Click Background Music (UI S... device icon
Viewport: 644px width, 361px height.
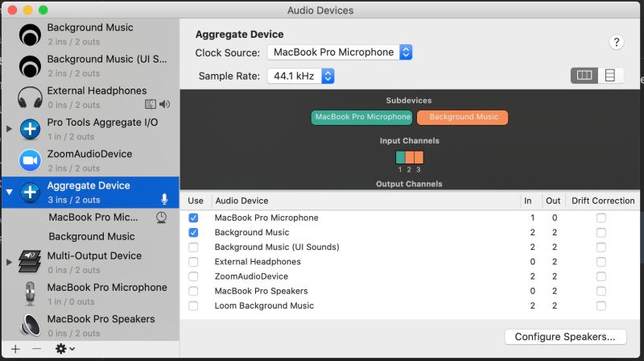point(30,66)
